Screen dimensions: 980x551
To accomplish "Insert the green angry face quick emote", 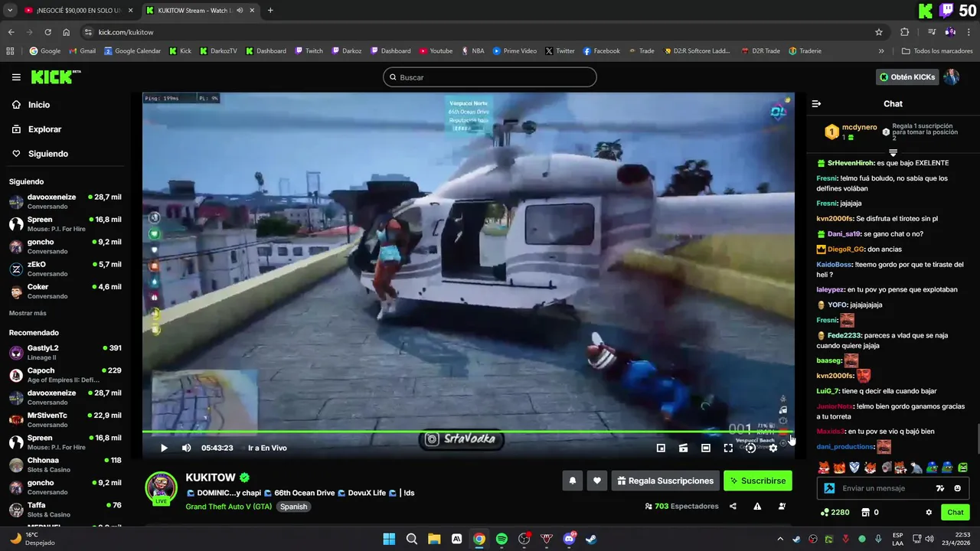I will click(963, 468).
